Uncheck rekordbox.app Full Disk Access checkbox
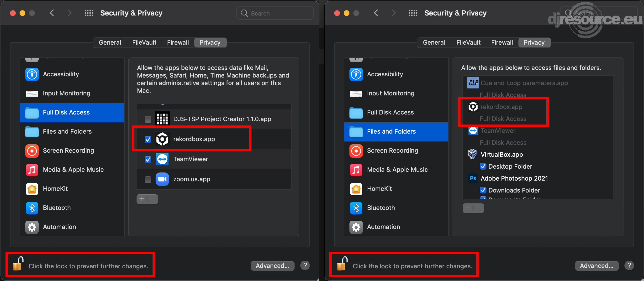This screenshot has width=644, height=281. pyautogui.click(x=148, y=139)
